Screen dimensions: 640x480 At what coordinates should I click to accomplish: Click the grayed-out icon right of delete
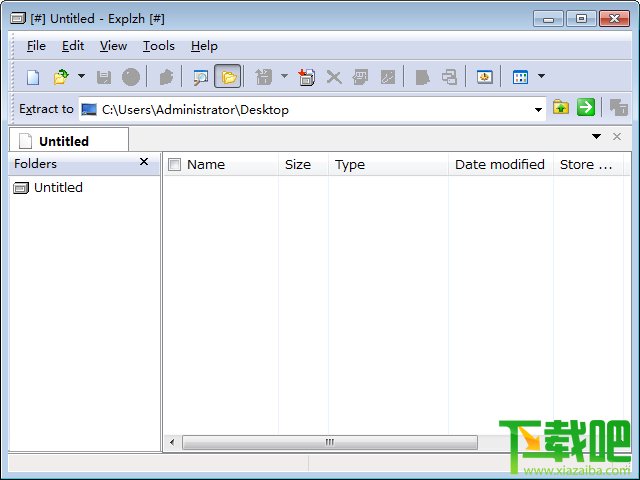(360, 77)
